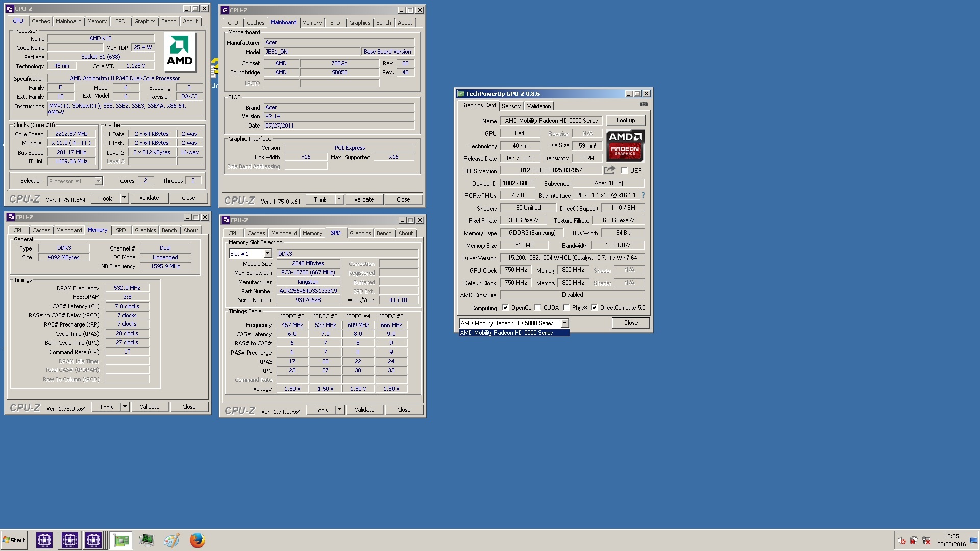Open Graphics tab in the CPU-Z Memory window
This screenshot has height=551, width=980.
click(x=145, y=230)
